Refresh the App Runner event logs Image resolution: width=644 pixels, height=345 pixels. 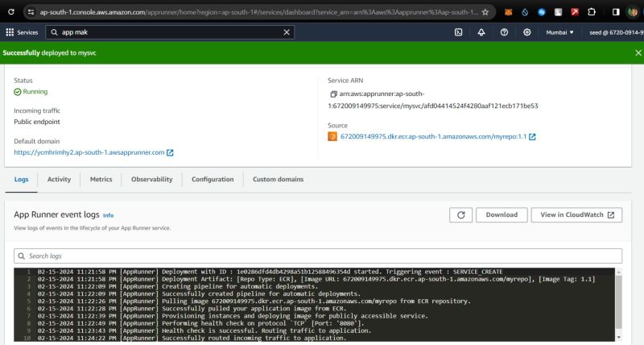pyautogui.click(x=460, y=214)
